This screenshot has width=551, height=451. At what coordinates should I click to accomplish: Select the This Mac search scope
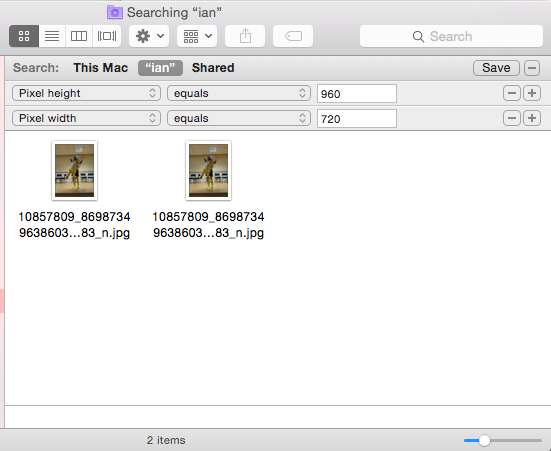[x=101, y=67]
